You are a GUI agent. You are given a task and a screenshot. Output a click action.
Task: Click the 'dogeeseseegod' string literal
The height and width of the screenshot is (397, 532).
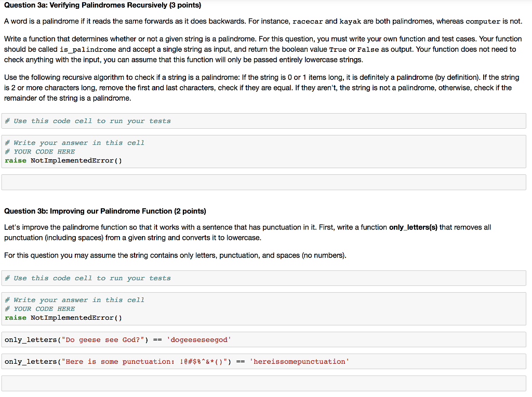pyautogui.click(x=199, y=340)
